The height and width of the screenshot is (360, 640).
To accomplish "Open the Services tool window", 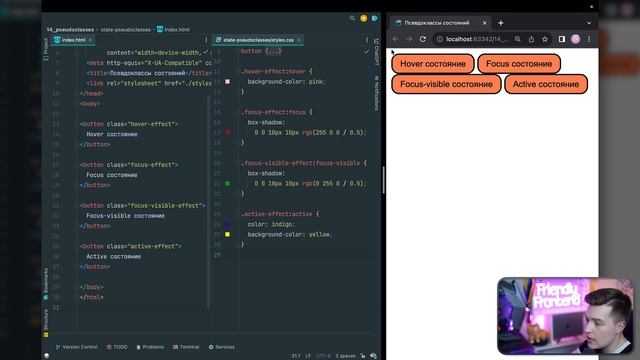I will coord(221,347).
